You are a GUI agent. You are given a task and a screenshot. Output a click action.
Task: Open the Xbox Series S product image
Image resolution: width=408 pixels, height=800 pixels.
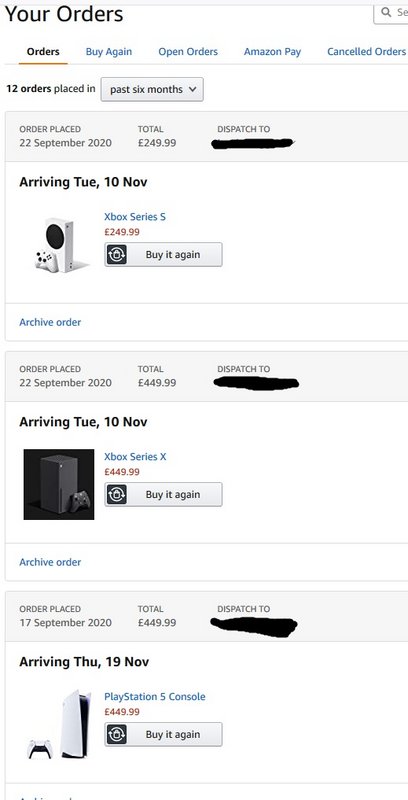pos(61,245)
